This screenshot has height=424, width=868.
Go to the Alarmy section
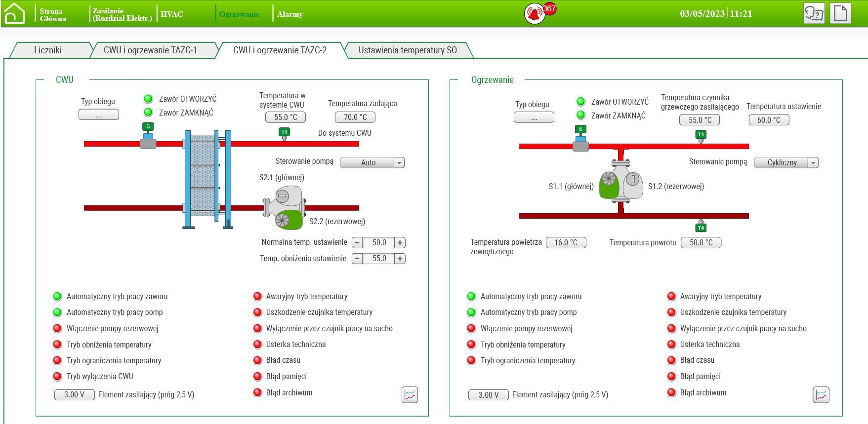[290, 14]
